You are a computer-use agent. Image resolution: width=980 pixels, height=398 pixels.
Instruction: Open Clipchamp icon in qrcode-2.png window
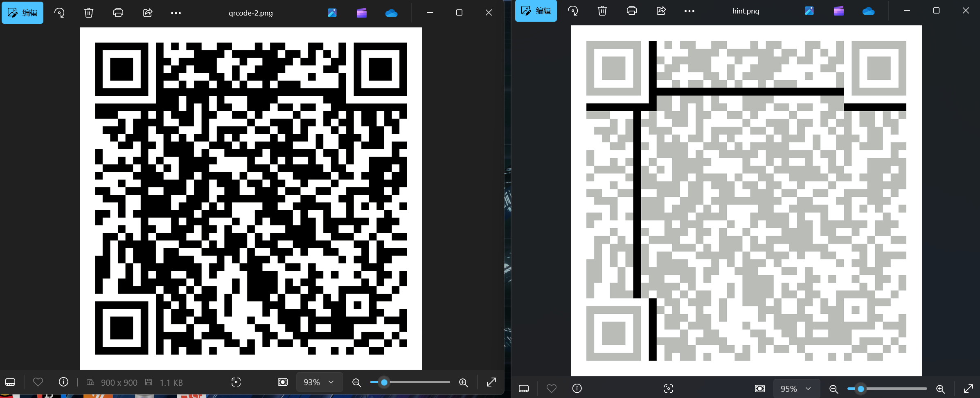tap(362, 13)
